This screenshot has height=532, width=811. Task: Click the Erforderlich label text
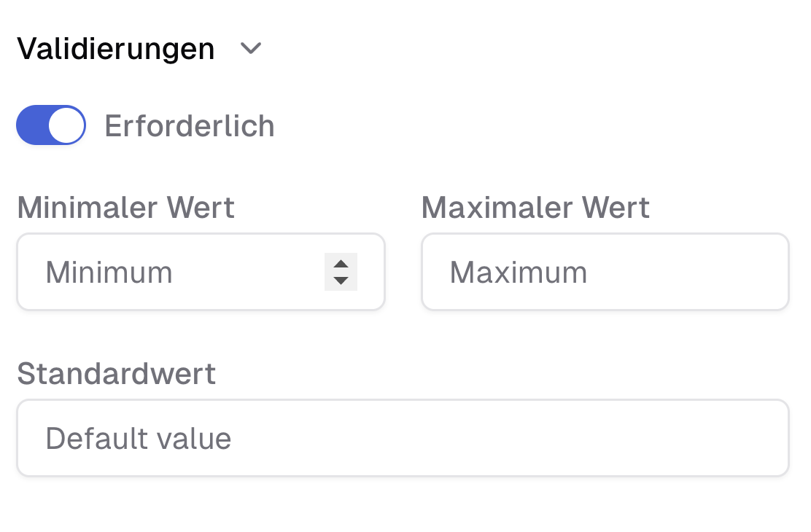pyautogui.click(x=190, y=125)
